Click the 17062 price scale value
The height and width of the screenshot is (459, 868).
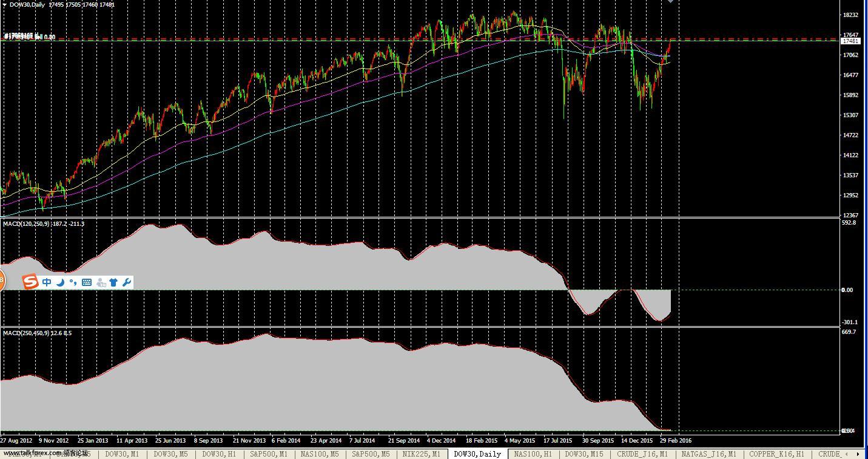coord(851,55)
